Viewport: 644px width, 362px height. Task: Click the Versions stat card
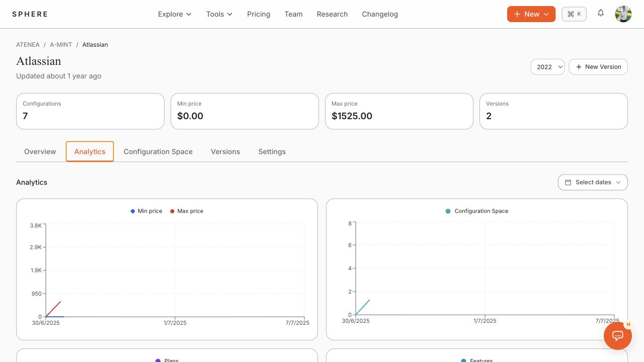[553, 111]
